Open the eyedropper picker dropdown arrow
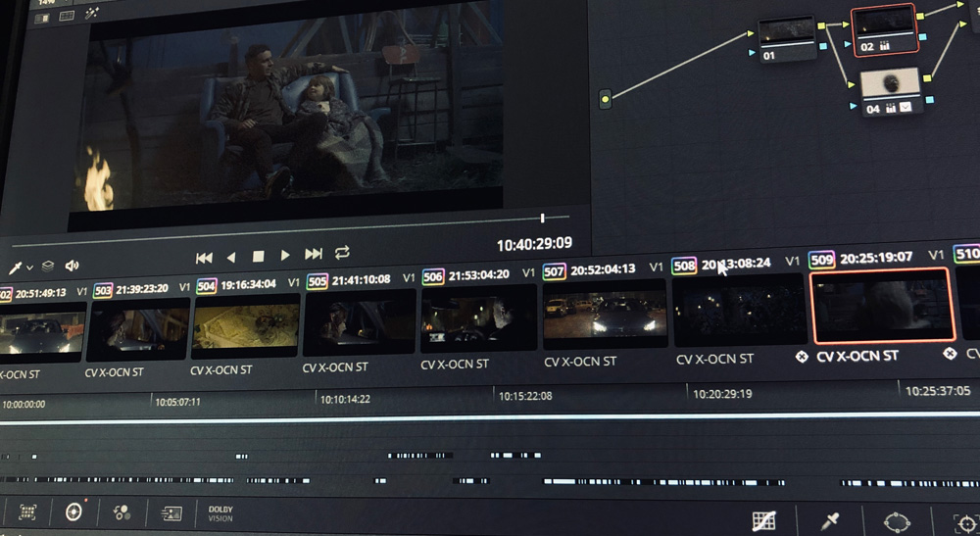This screenshot has width=980, height=536. (30, 268)
